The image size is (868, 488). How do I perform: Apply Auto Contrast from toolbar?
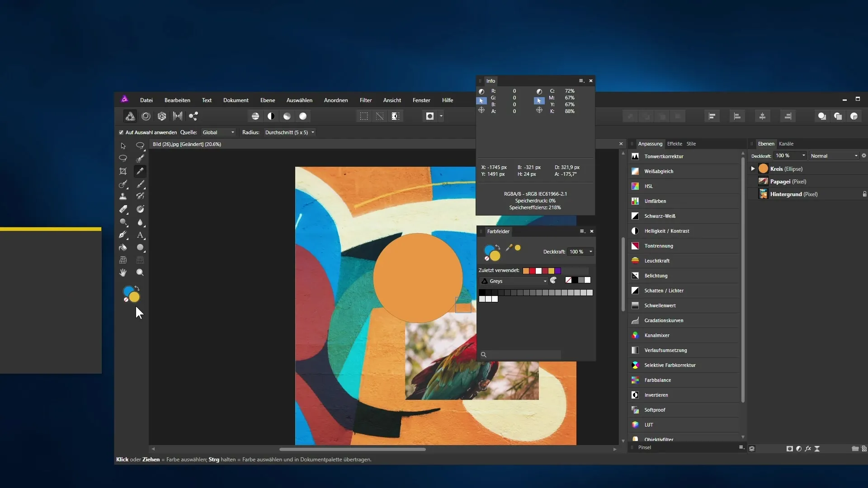point(271,116)
